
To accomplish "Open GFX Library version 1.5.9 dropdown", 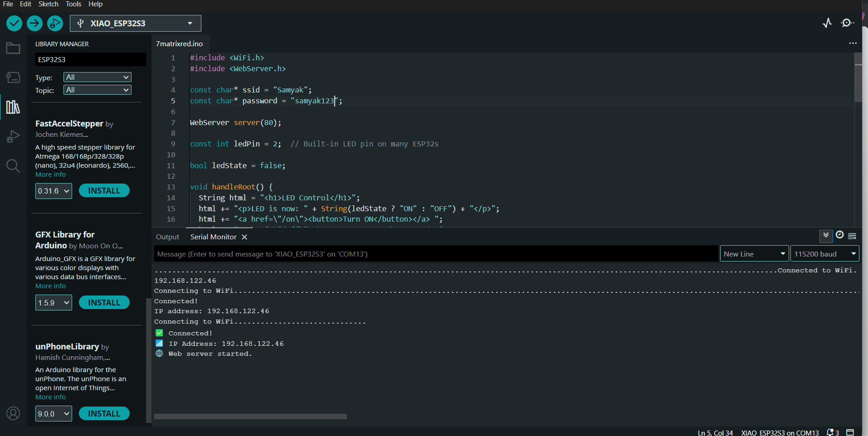I will (54, 303).
